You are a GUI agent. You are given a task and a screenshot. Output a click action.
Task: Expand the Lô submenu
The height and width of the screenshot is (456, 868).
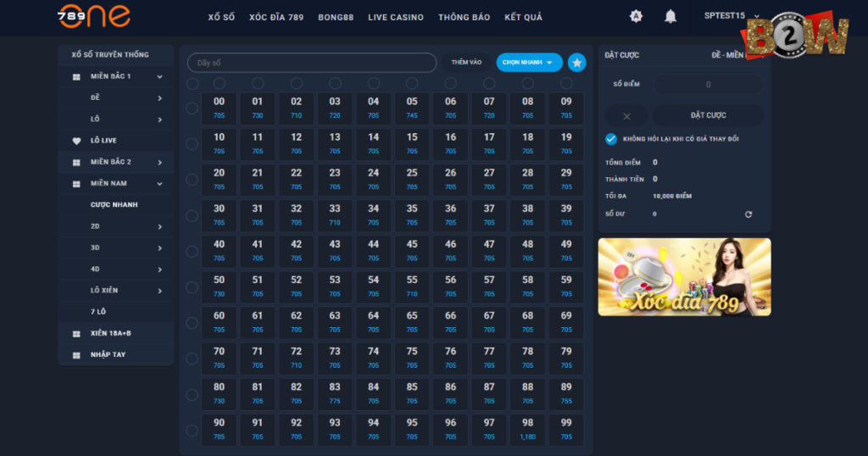point(159,120)
